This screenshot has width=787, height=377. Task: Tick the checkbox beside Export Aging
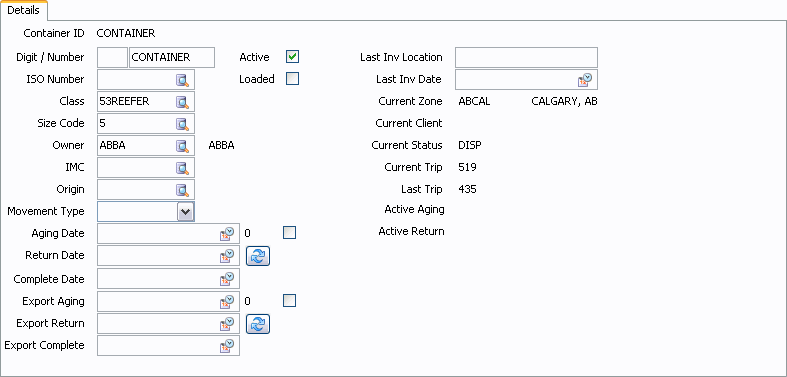tap(290, 301)
